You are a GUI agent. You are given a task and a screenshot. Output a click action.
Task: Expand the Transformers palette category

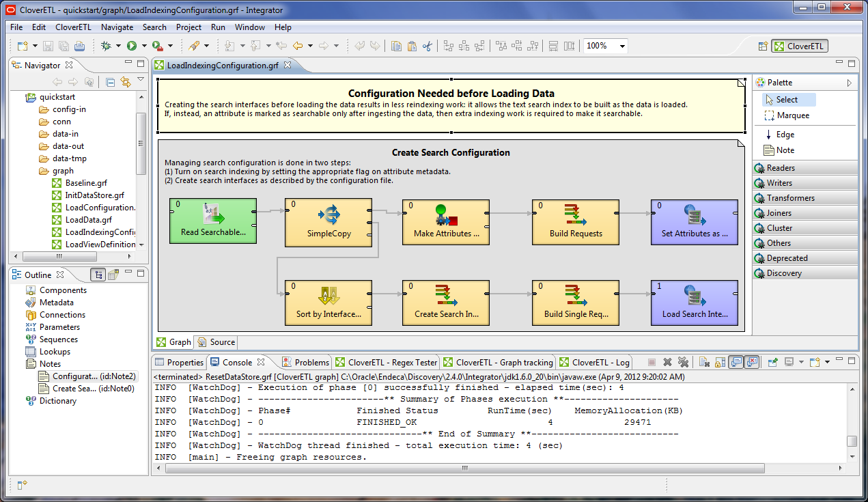pyautogui.click(x=804, y=197)
